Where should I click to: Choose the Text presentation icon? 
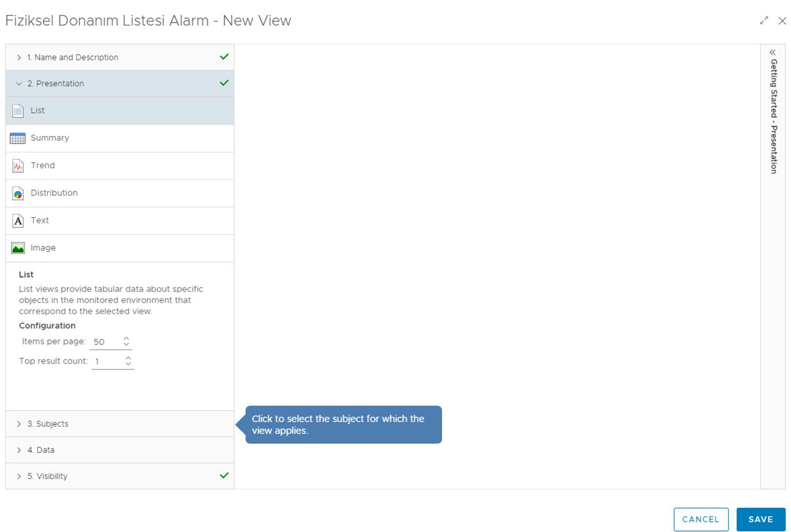(x=18, y=221)
